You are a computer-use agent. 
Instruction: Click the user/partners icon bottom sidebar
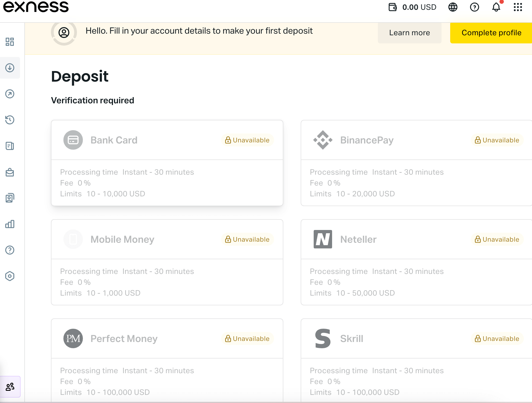(x=10, y=386)
